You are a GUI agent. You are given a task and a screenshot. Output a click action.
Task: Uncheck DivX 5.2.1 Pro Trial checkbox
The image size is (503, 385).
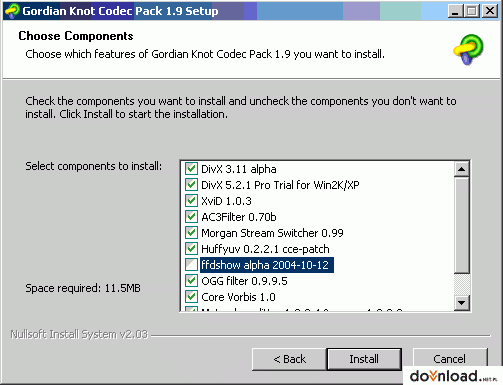coord(191,185)
